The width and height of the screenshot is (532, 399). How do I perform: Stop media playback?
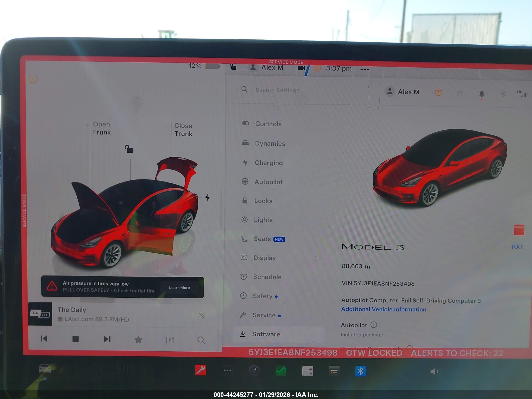coord(76,339)
